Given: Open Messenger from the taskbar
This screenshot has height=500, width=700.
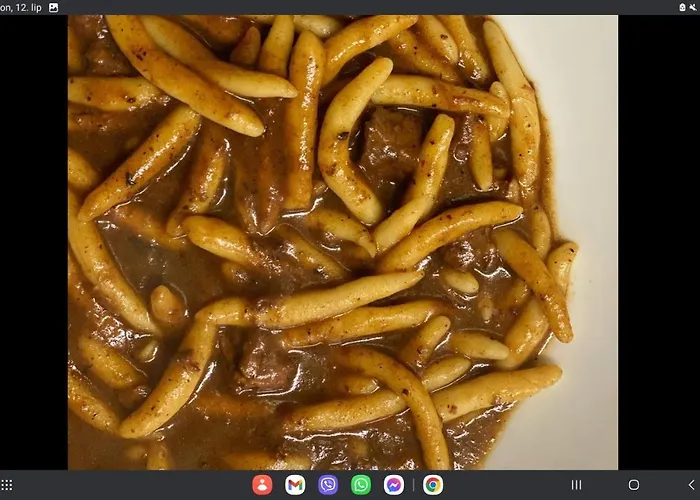Looking at the screenshot, I should click(x=394, y=485).
